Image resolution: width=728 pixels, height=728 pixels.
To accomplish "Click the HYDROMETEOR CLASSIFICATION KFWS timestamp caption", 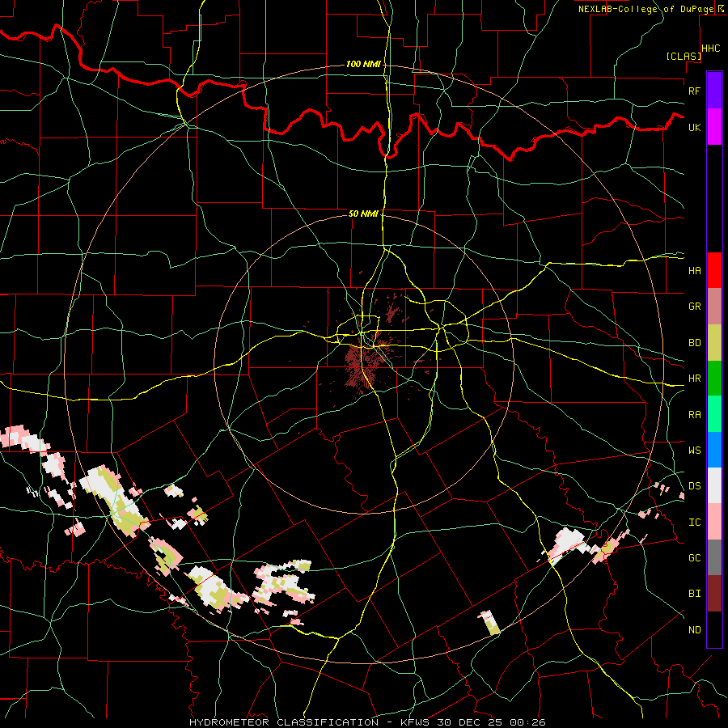I will coord(367,722).
